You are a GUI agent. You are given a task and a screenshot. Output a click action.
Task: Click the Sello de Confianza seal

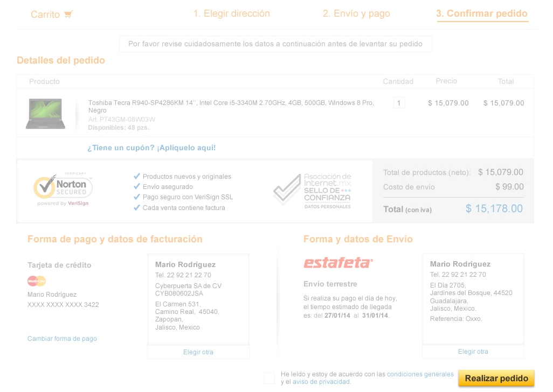pyautogui.click(x=312, y=191)
